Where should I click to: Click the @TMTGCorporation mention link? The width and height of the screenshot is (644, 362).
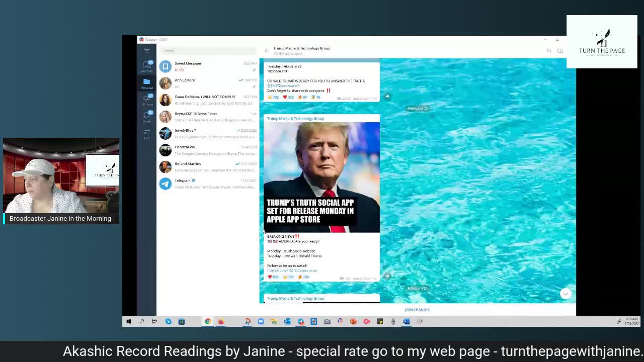283,86
